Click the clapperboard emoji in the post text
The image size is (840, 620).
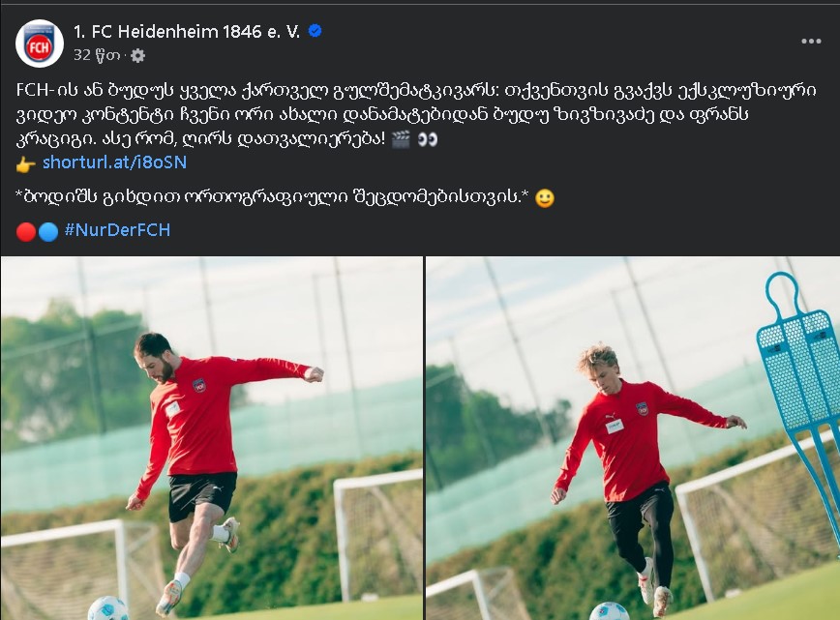(402, 139)
